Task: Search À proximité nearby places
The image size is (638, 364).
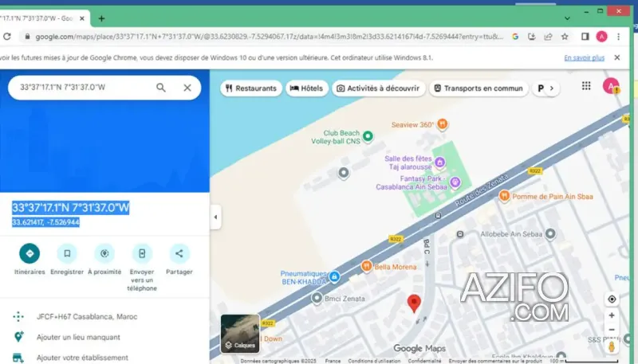Action: [x=104, y=253]
